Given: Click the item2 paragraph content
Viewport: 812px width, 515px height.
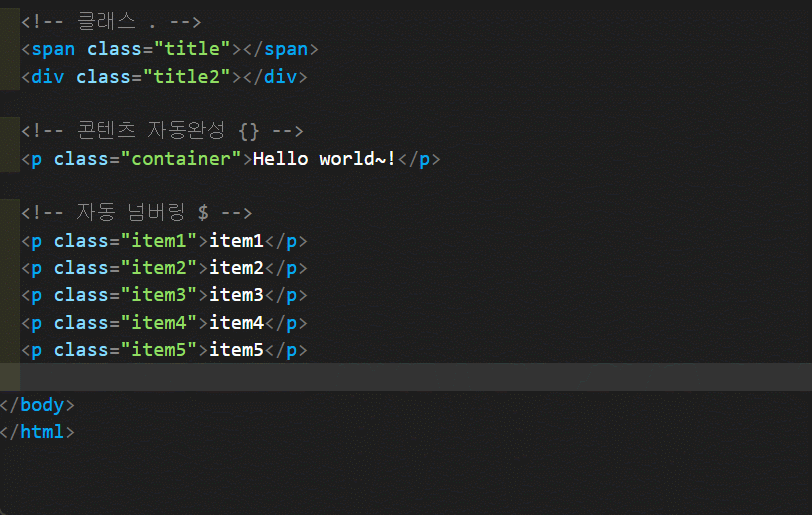Looking at the screenshot, I should [x=236, y=268].
